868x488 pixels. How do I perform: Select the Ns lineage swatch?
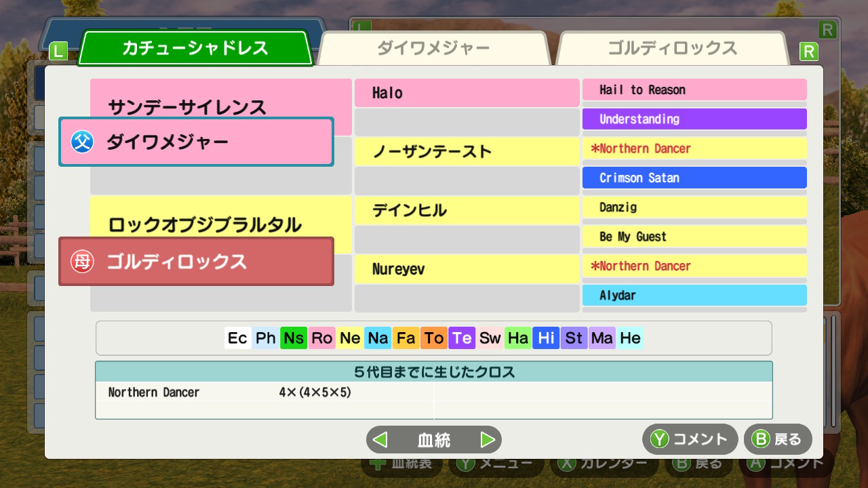pyautogui.click(x=294, y=338)
